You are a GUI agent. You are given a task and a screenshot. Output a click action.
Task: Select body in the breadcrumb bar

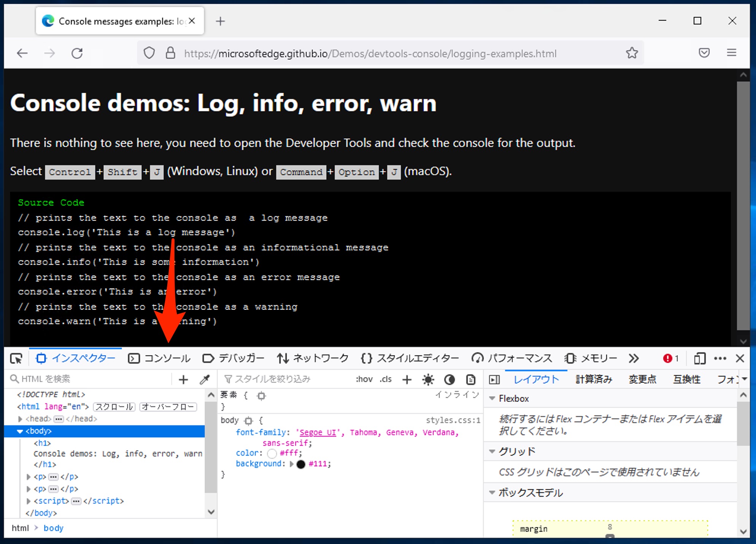pyautogui.click(x=53, y=528)
